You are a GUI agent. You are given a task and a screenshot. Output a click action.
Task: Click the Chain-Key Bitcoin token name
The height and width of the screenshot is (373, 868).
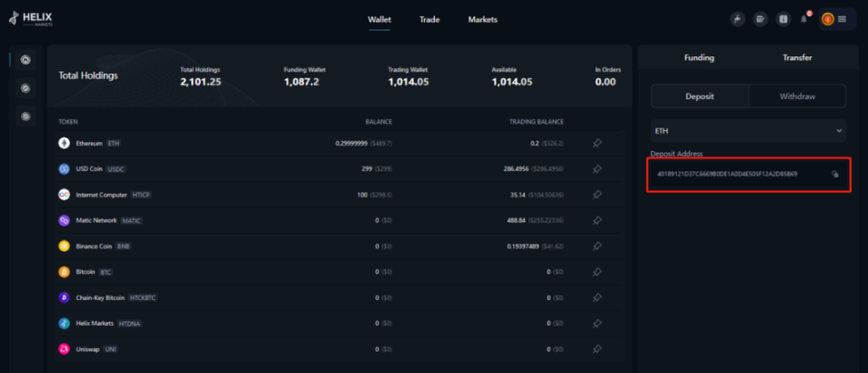pyautogui.click(x=100, y=298)
